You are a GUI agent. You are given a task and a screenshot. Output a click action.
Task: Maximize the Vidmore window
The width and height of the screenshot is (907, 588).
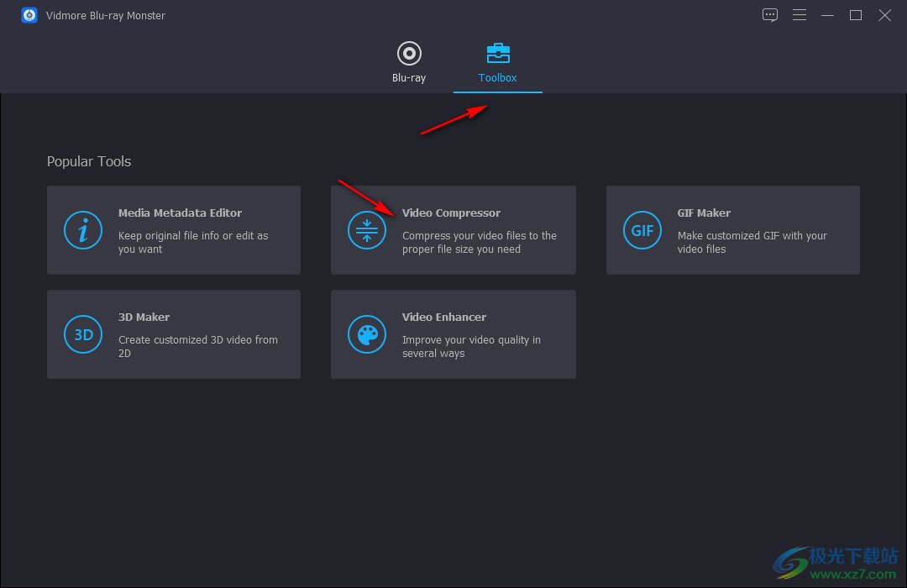pyautogui.click(x=856, y=15)
